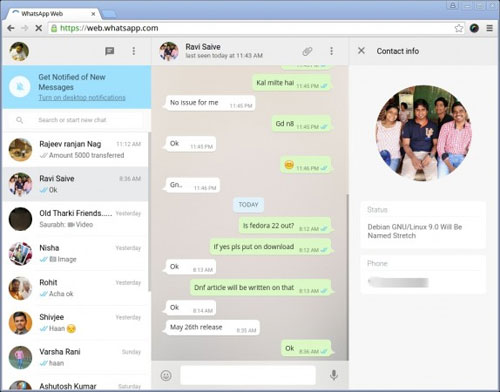Click the Debian GNU/Linux status text
The image size is (500, 392).
pos(414,231)
